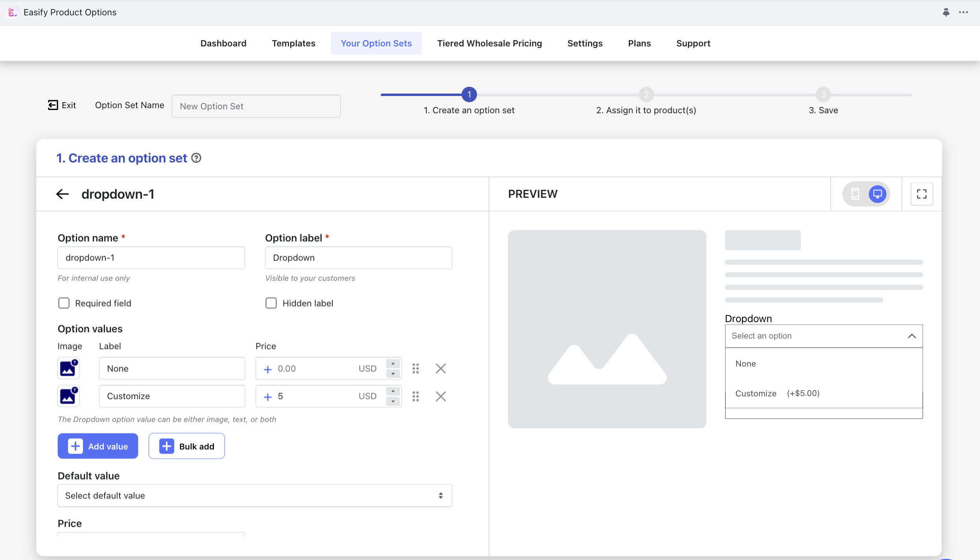Switch preview to mobile view
Screen dimensions: 980x560
point(855,194)
